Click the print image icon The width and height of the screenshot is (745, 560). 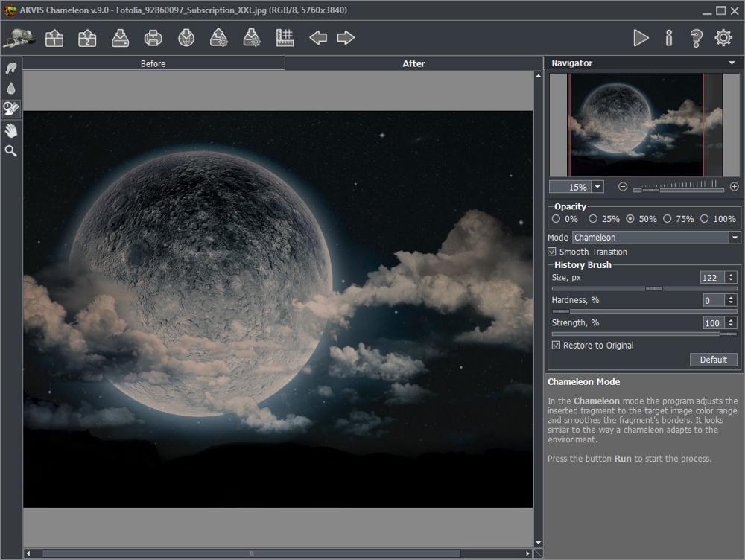(x=153, y=38)
